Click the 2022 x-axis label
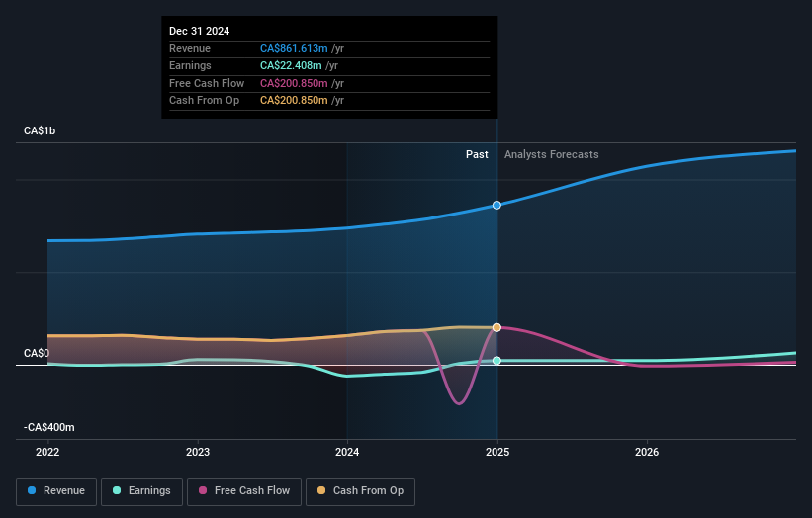Viewport: 812px width, 518px height. tap(47, 452)
